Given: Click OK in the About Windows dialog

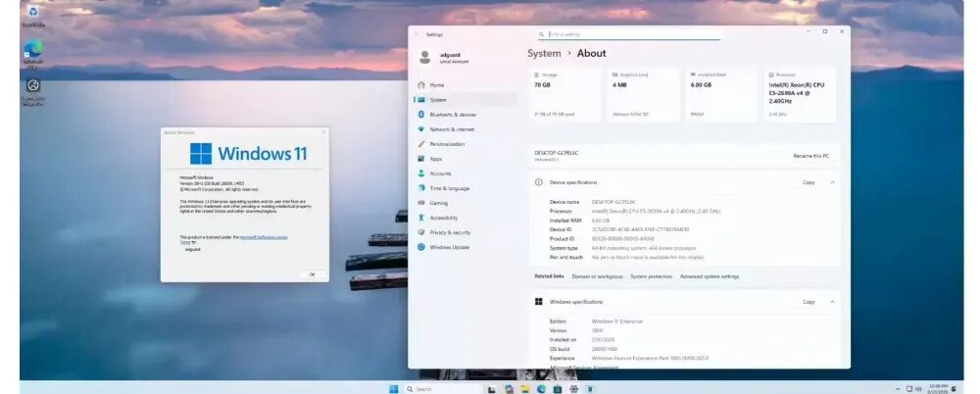Looking at the screenshot, I should [312, 273].
